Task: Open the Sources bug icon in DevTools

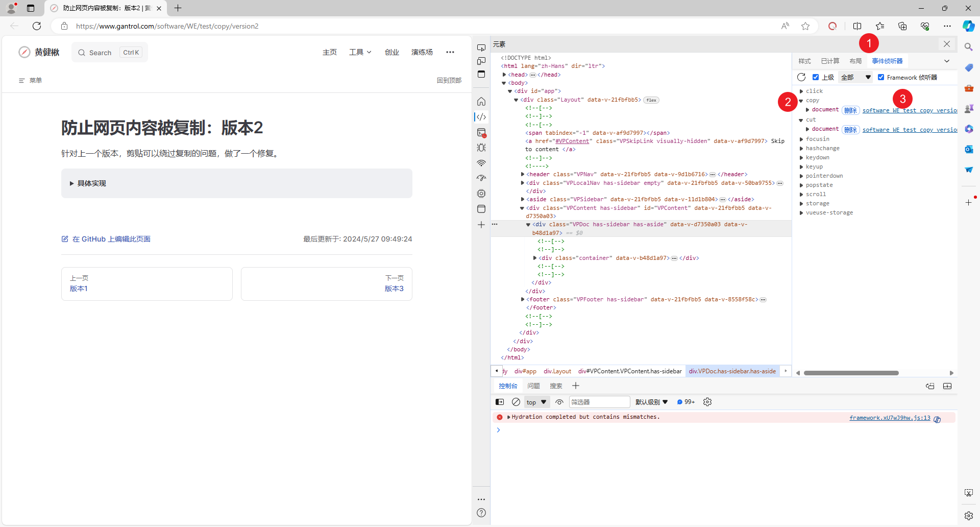Action: click(x=481, y=148)
